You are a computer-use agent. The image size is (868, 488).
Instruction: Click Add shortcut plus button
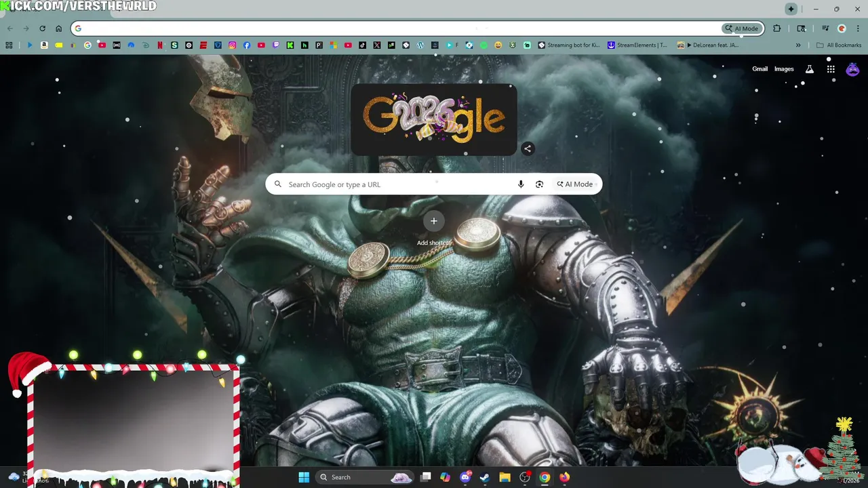click(x=434, y=221)
